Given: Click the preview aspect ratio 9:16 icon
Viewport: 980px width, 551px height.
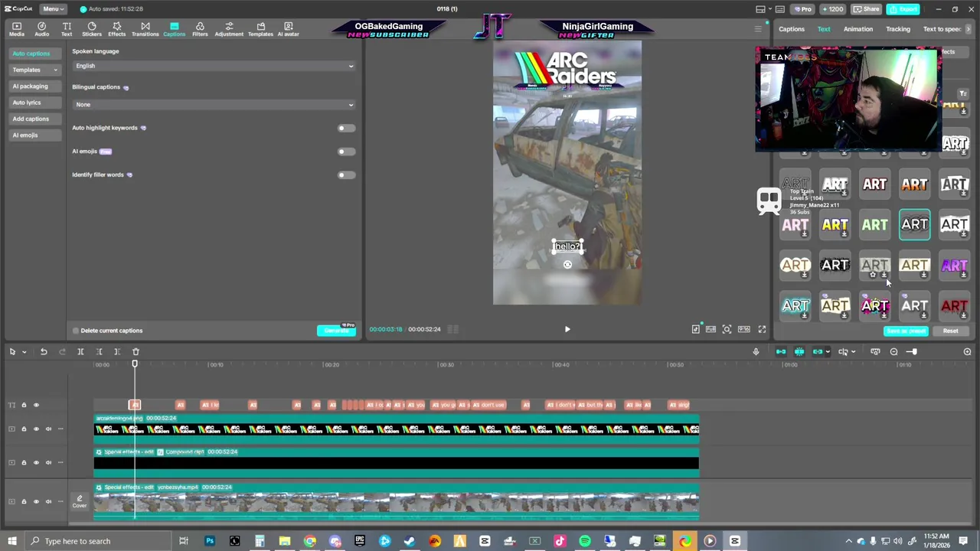Looking at the screenshot, I should click(x=743, y=329).
